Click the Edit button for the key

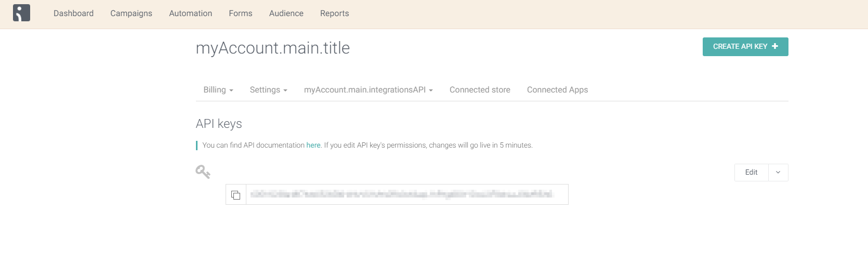click(x=751, y=173)
